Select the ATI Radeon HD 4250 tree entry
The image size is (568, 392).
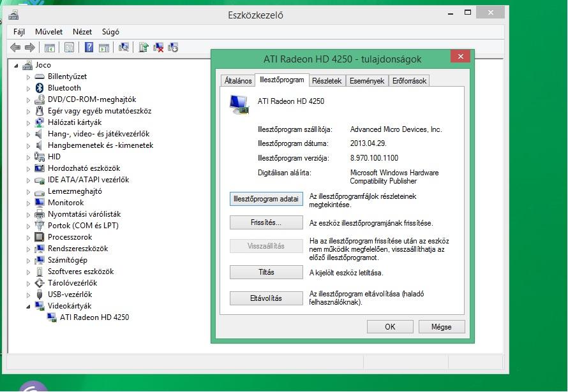[94, 317]
